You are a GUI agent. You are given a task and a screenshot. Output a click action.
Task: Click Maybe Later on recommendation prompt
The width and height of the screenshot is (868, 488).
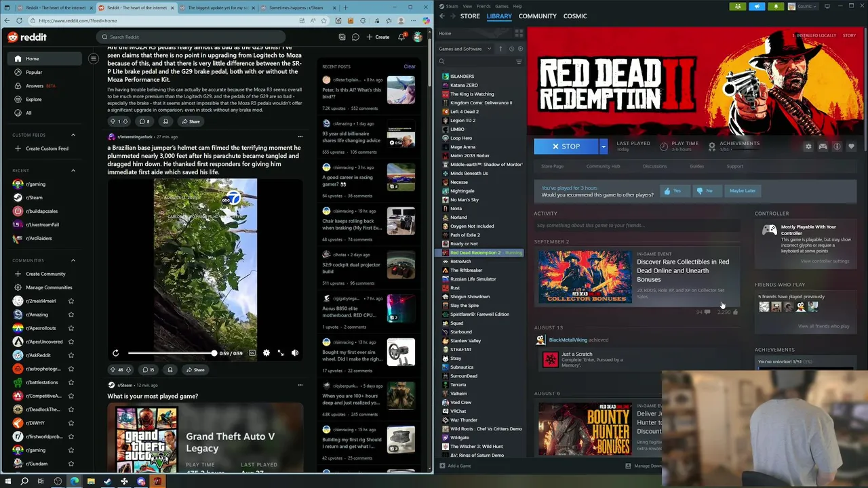[743, 190]
